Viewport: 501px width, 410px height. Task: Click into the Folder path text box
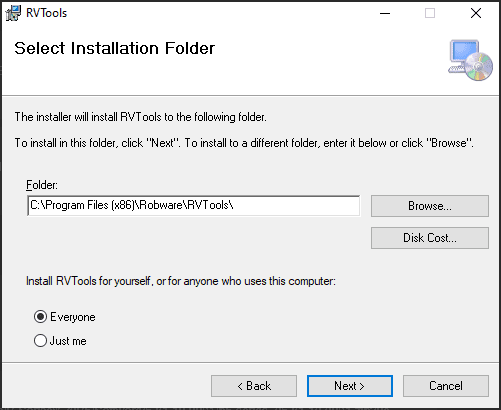pyautogui.click(x=194, y=206)
